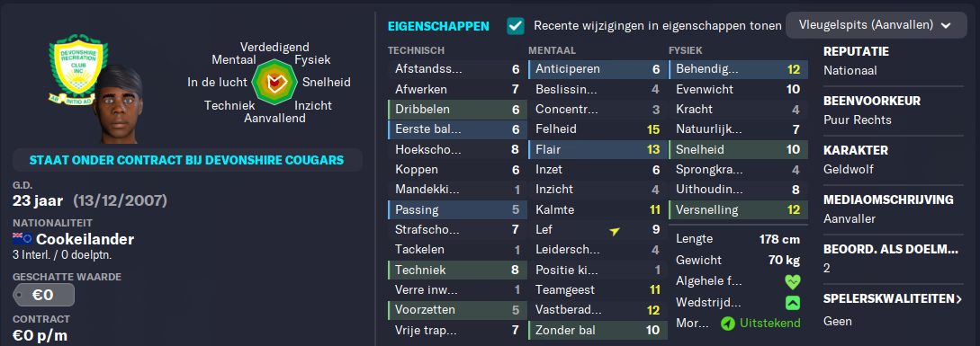Image resolution: width=980 pixels, height=346 pixels.
Task: Select the Flair attribute row
Action: pyautogui.click(x=597, y=149)
